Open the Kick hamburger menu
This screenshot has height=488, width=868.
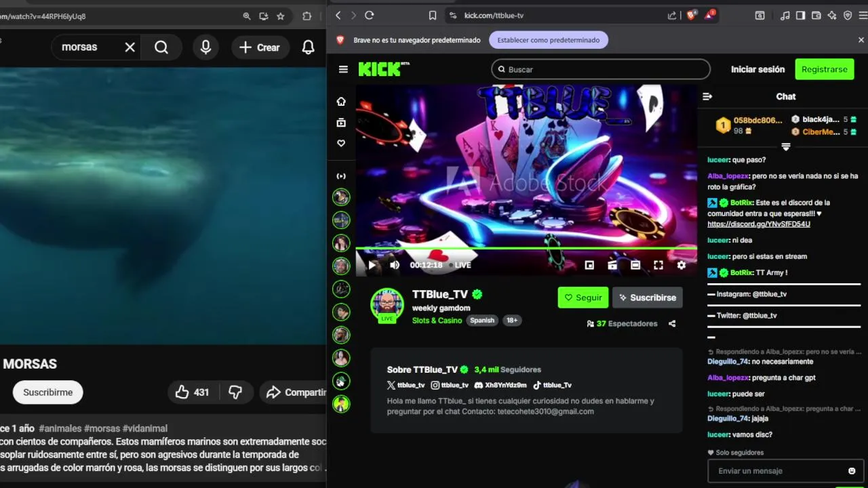(343, 69)
